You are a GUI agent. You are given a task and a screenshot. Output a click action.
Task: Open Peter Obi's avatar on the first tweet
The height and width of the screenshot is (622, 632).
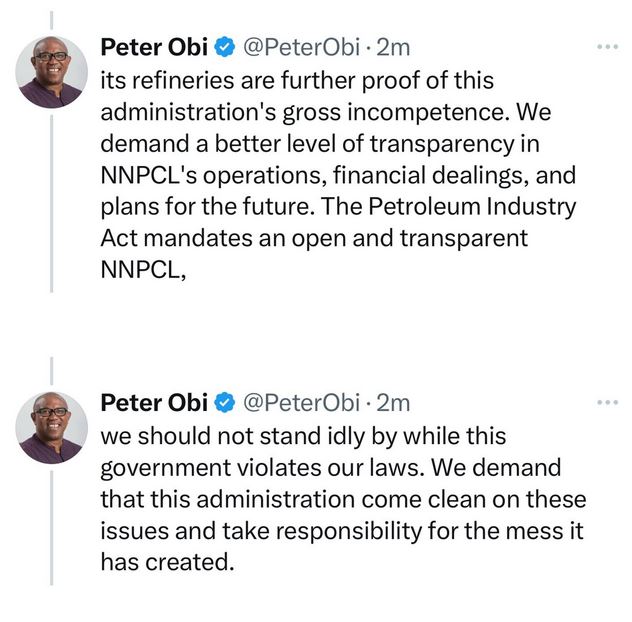pyautogui.click(x=52, y=72)
